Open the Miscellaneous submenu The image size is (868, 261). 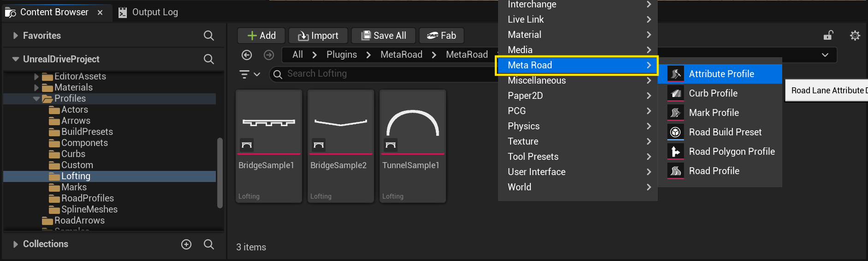[577, 80]
